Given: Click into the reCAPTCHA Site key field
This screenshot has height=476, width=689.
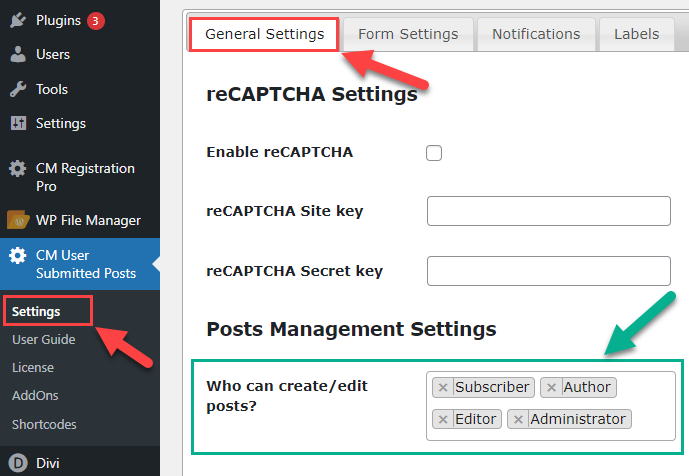Looking at the screenshot, I should (549, 211).
